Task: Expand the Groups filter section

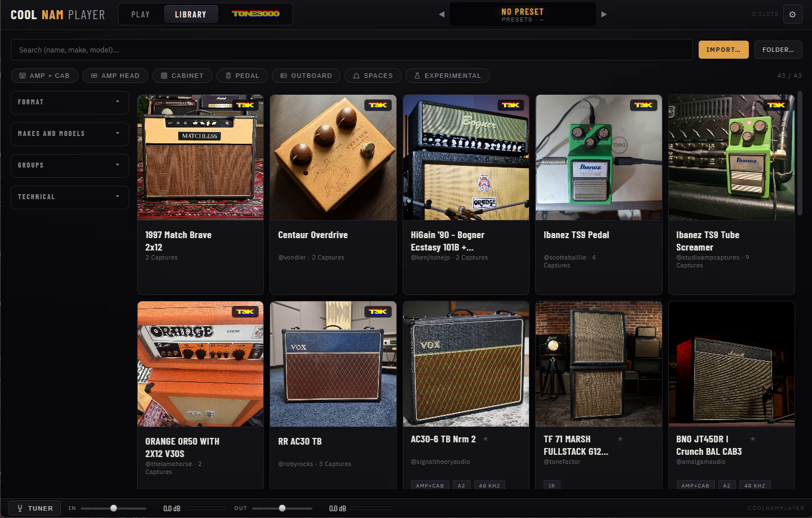Action: [x=70, y=166]
